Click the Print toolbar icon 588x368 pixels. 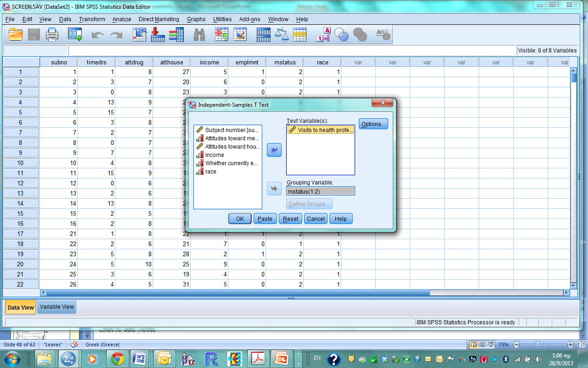(52, 34)
